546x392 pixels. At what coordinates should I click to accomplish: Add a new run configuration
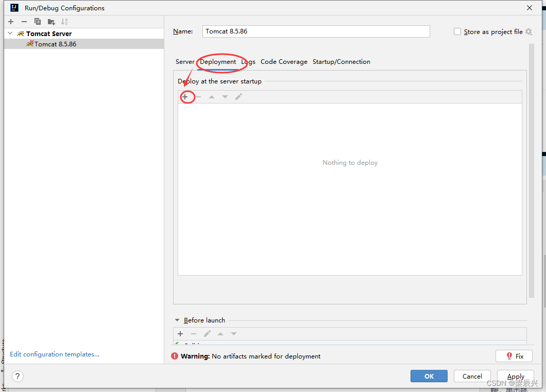pos(11,22)
